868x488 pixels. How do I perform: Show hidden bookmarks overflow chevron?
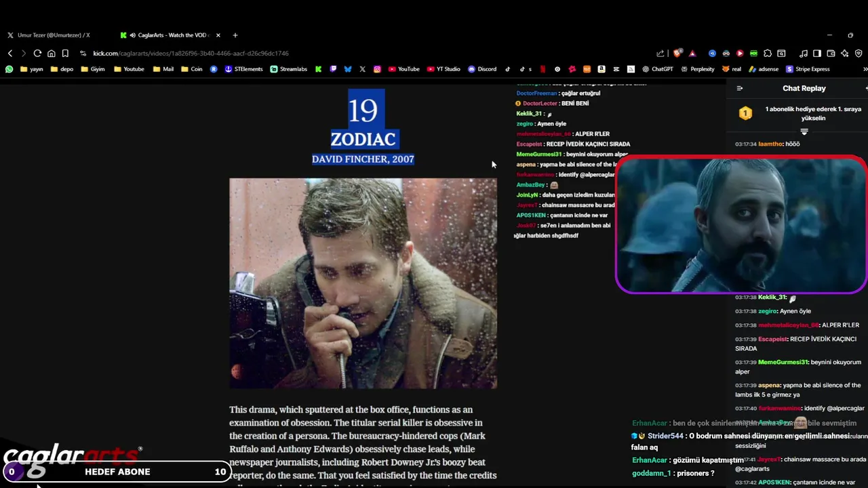click(865, 69)
